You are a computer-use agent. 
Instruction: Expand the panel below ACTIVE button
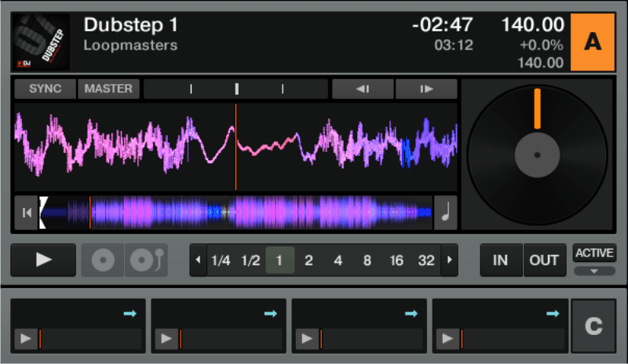tap(594, 271)
